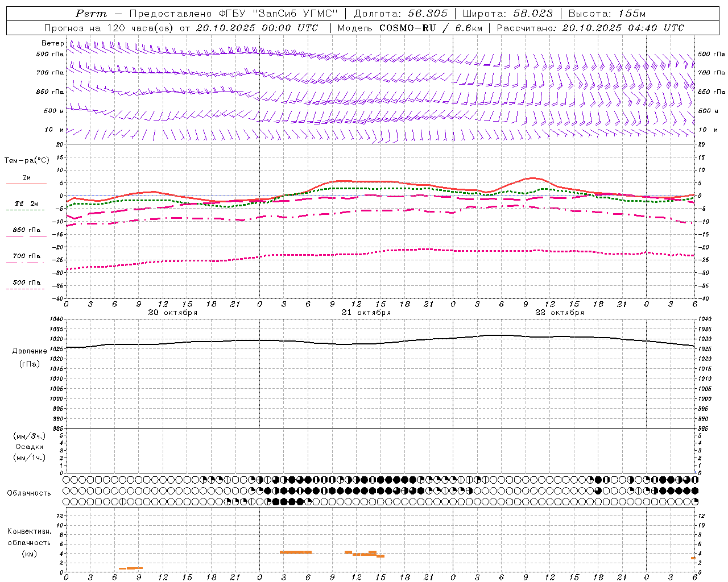Screen dimensions: 728x582
Task: Click "1040" on left pressure axis
Action: click(57, 319)
